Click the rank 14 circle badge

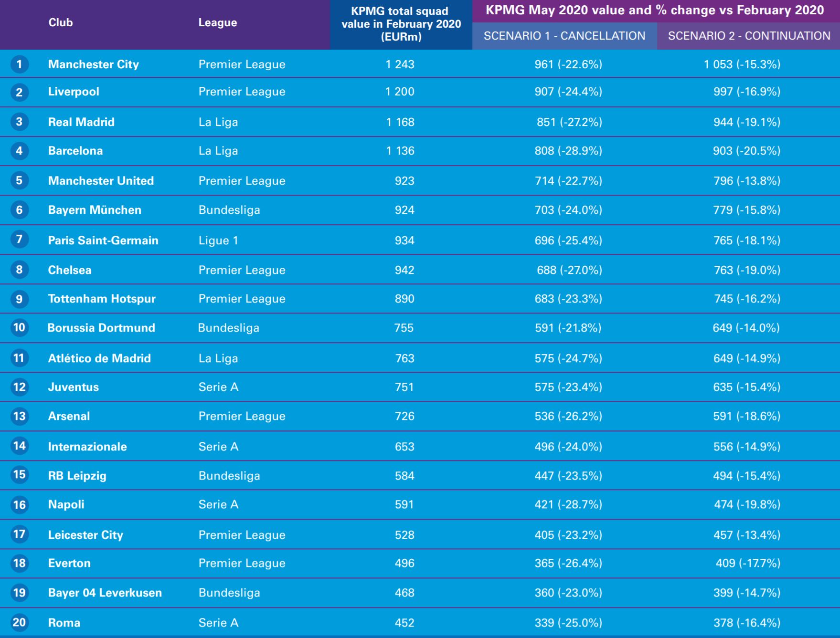(19, 446)
